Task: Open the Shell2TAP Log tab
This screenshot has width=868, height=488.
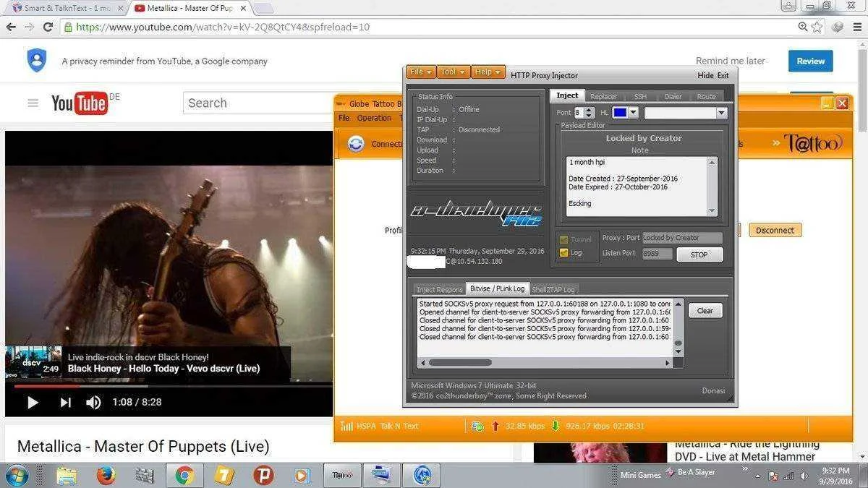Action: [553, 289]
